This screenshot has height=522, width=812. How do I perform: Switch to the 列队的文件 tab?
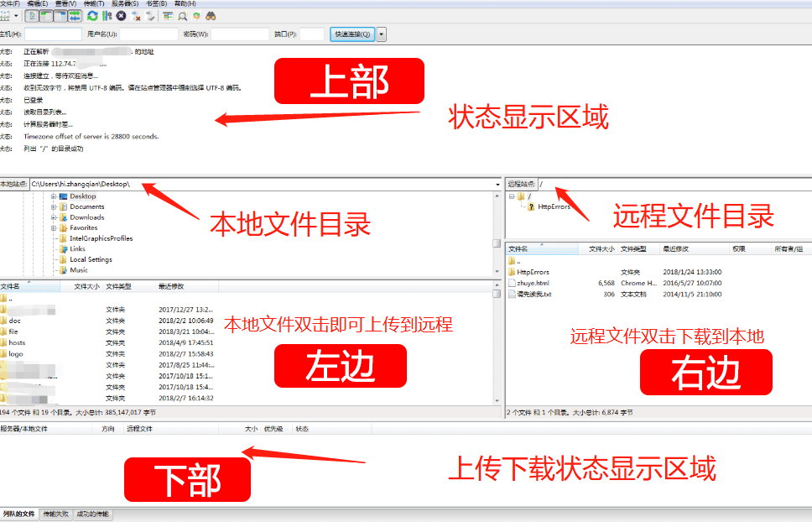[x=19, y=514]
